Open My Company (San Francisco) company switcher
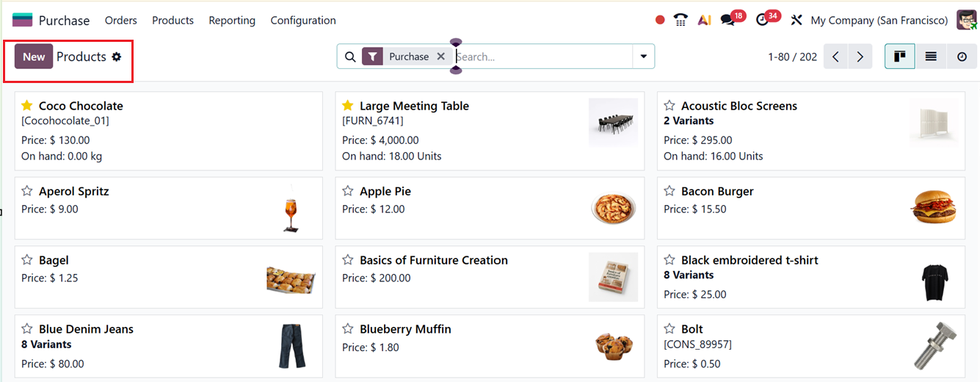Viewport: 980px width, 382px height. click(879, 21)
